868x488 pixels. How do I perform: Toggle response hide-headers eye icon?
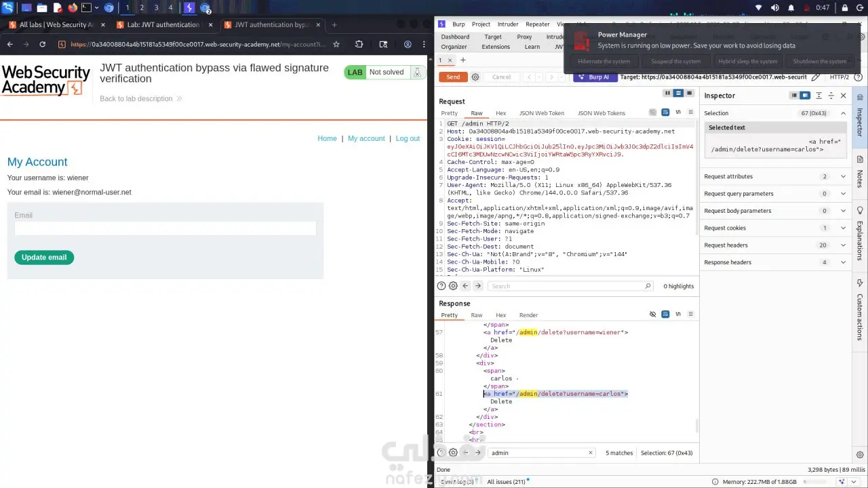tap(653, 314)
